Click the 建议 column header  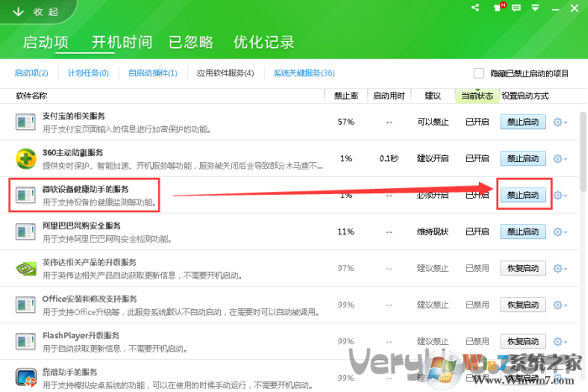tap(433, 96)
